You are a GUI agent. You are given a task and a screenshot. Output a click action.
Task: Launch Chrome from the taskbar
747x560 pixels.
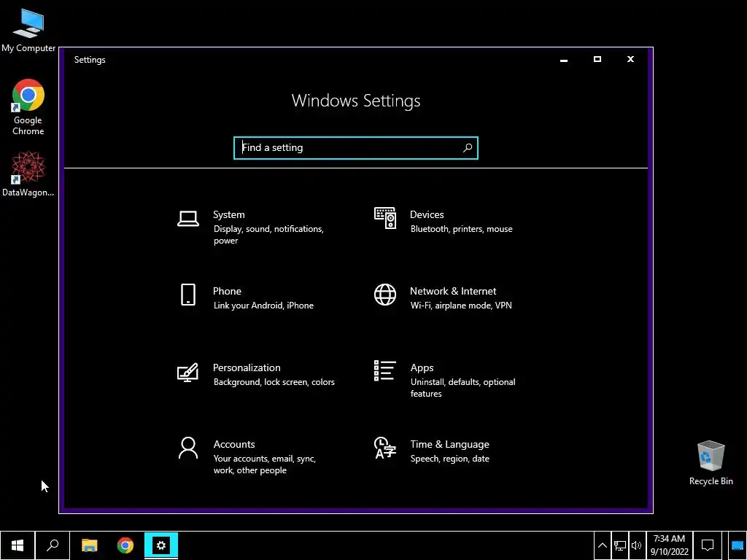[125, 545]
